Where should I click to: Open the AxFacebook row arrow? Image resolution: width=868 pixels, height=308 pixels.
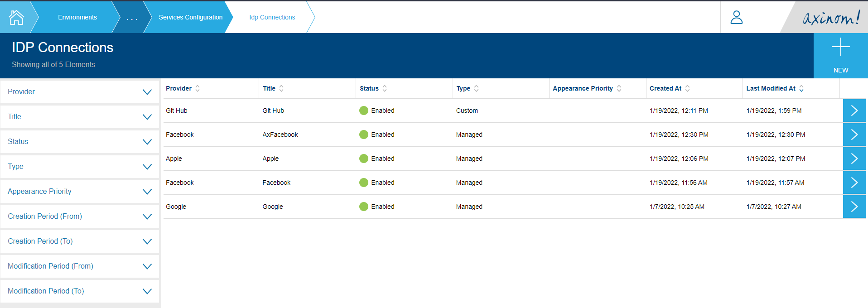click(x=854, y=135)
